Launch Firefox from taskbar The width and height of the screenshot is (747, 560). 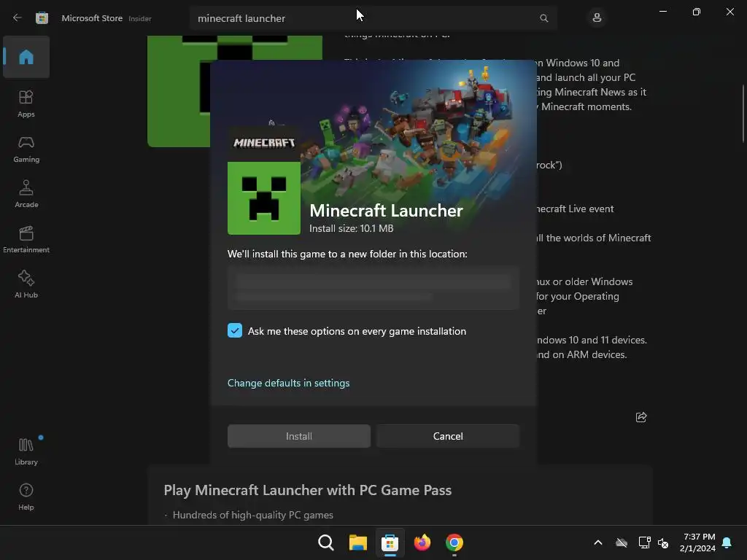(422, 542)
